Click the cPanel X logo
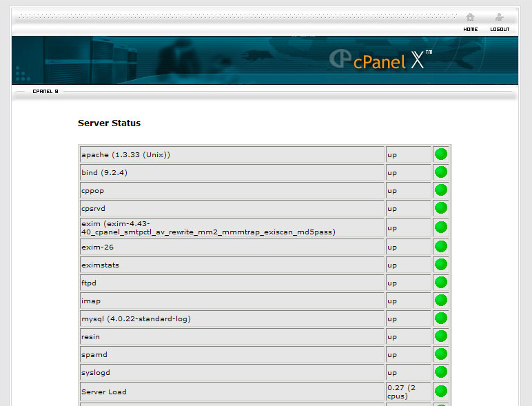The image size is (532, 406). [380, 60]
